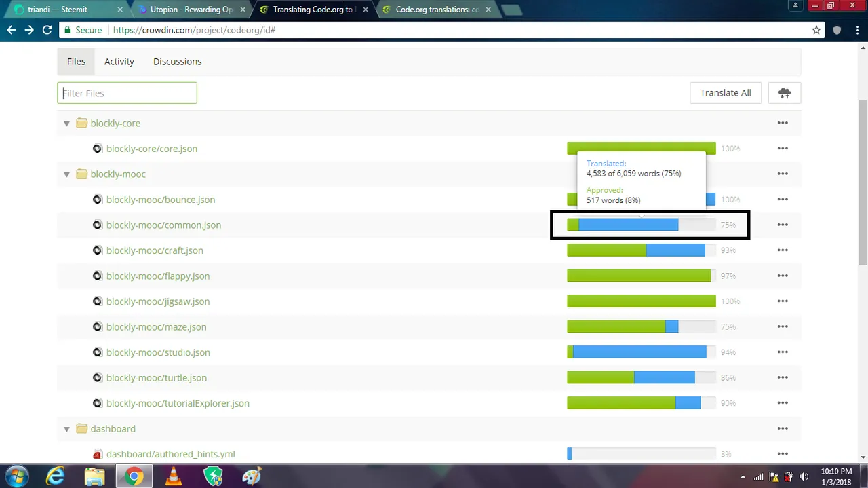Switch to the Files tab
The height and width of the screenshot is (488, 868).
(x=76, y=62)
